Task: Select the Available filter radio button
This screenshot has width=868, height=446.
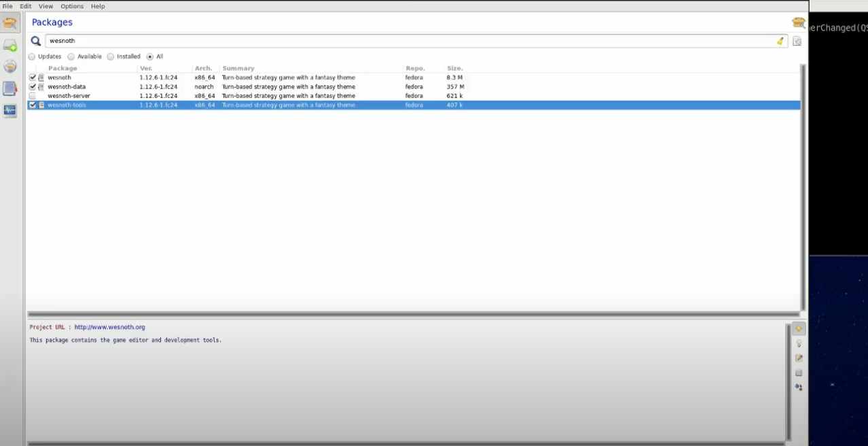Action: 71,57
